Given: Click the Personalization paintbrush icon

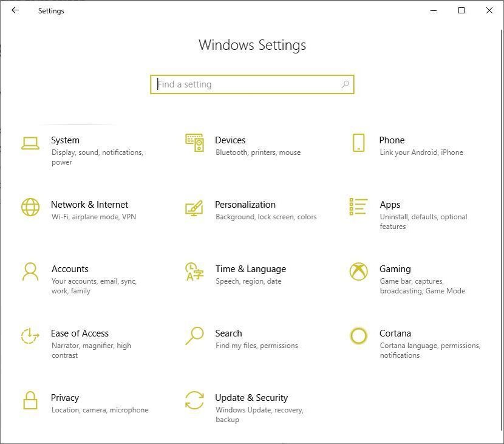Looking at the screenshot, I should coord(194,208).
